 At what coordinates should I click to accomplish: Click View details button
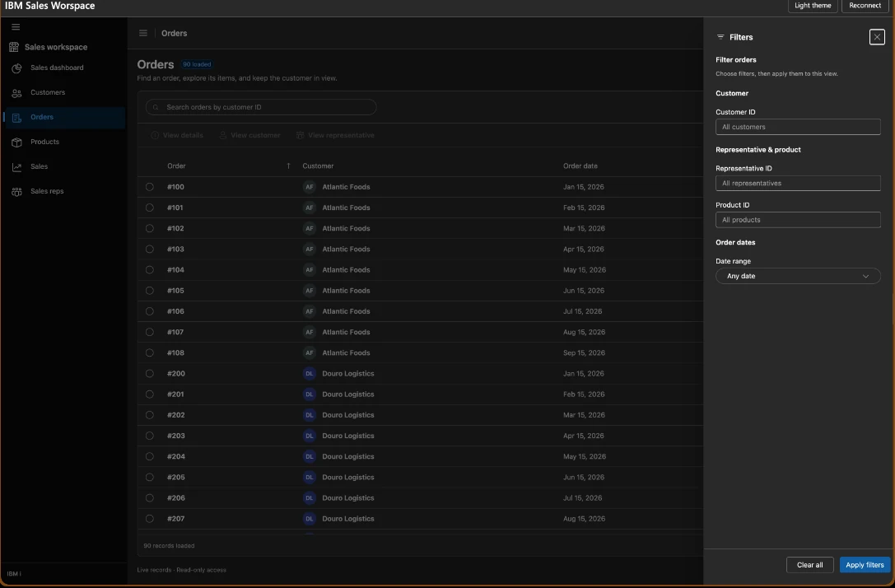coord(177,135)
